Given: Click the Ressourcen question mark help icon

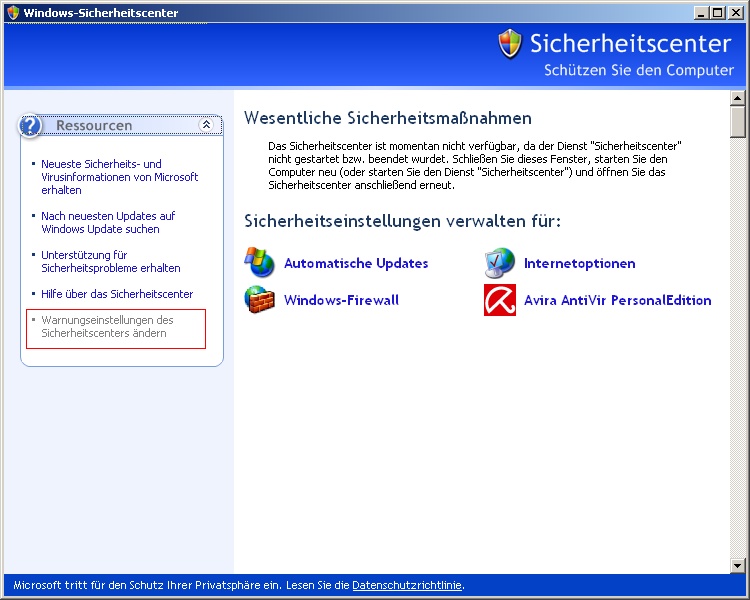Looking at the screenshot, I should pyautogui.click(x=30, y=126).
